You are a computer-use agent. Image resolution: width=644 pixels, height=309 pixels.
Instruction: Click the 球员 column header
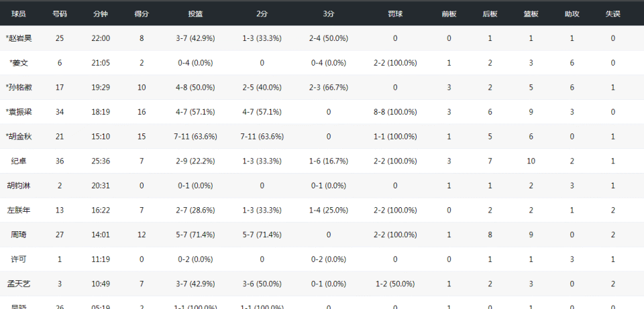(x=19, y=14)
